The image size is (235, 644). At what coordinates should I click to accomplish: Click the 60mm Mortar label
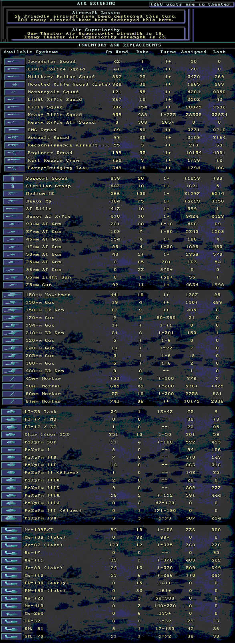click(44, 394)
